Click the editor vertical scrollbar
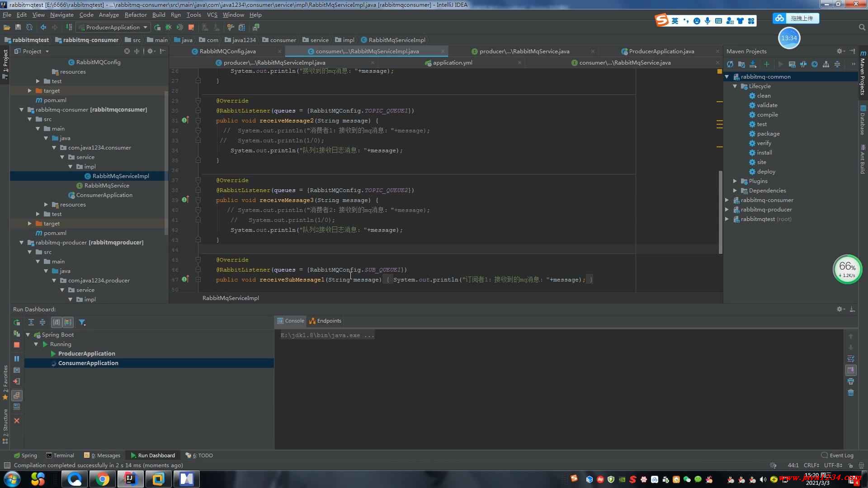This screenshot has width=868, height=488. pos(720,212)
